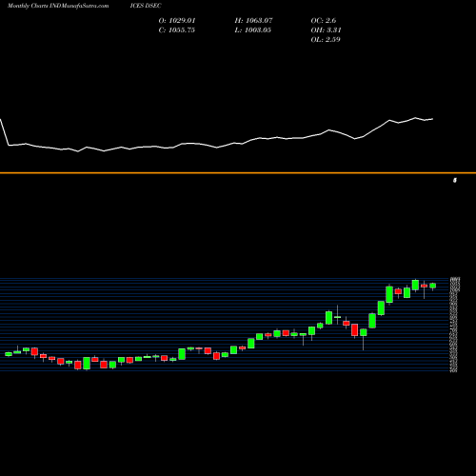This screenshot has height=476, width=476.
Task: Click the 'ICES DSEC' symbol label
Action: (146, 6)
